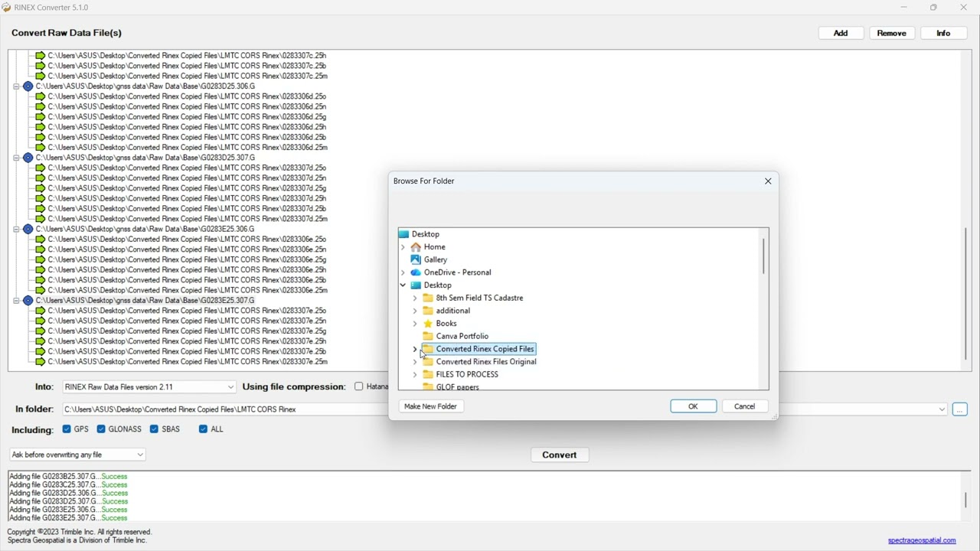This screenshot has width=980, height=551.
Task: Click the green arrow icon beside 0283307d.25m
Action: [41, 219]
